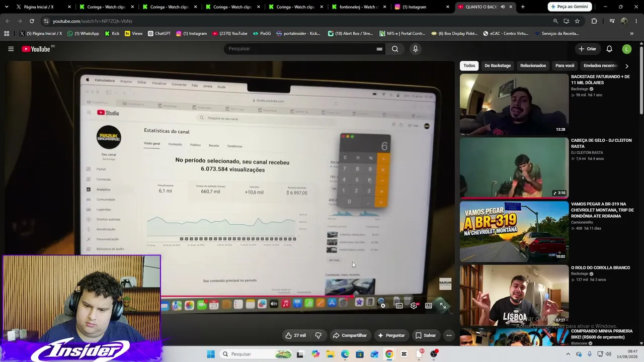Click the Salvar save button
Image resolution: width=644 pixels, height=362 pixels.
coord(426,335)
